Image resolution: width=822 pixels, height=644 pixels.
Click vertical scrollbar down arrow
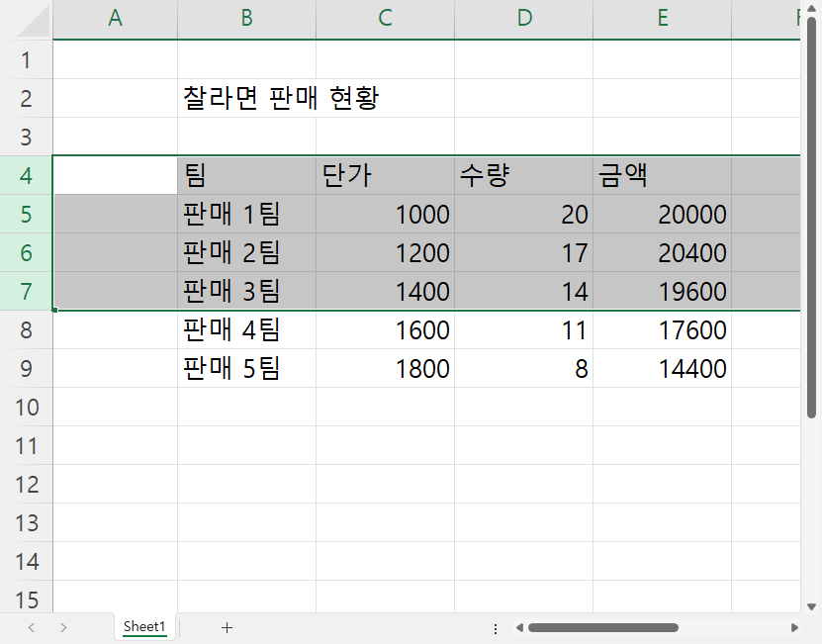[x=811, y=606]
